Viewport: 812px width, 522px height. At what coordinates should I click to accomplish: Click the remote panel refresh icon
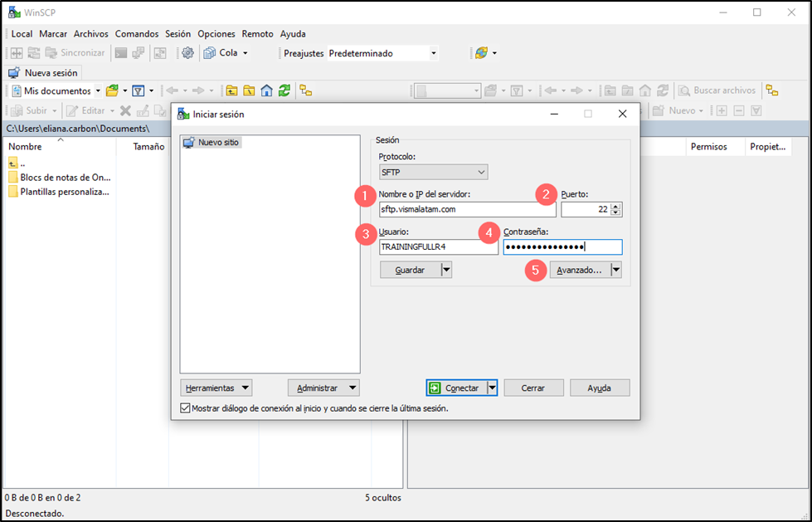[663, 90]
